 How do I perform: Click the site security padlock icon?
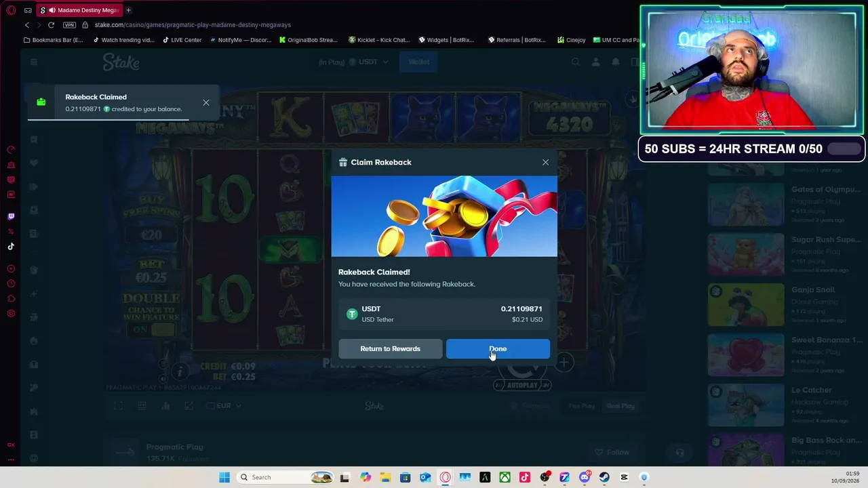pos(85,25)
